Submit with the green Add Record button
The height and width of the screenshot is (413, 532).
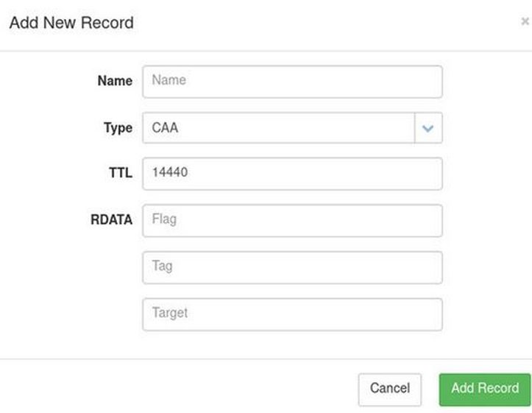pyautogui.click(x=484, y=389)
